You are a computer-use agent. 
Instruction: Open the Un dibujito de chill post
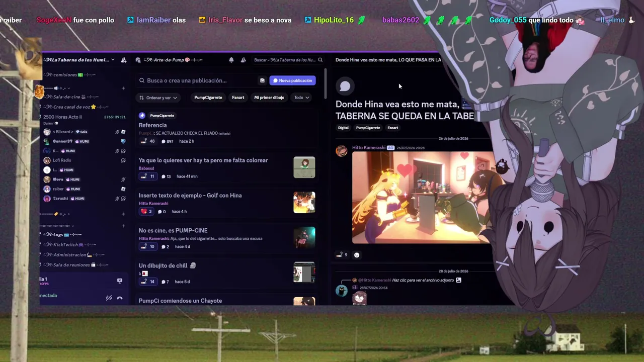click(167, 265)
